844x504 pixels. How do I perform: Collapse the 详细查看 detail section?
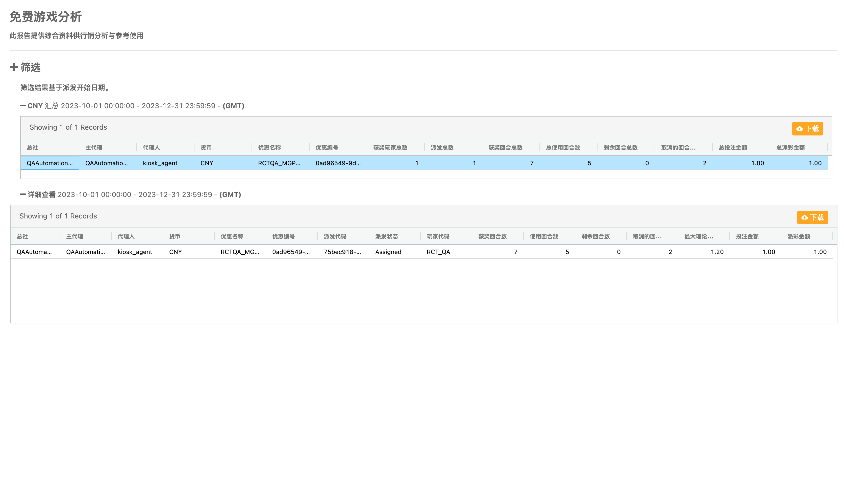(23, 194)
